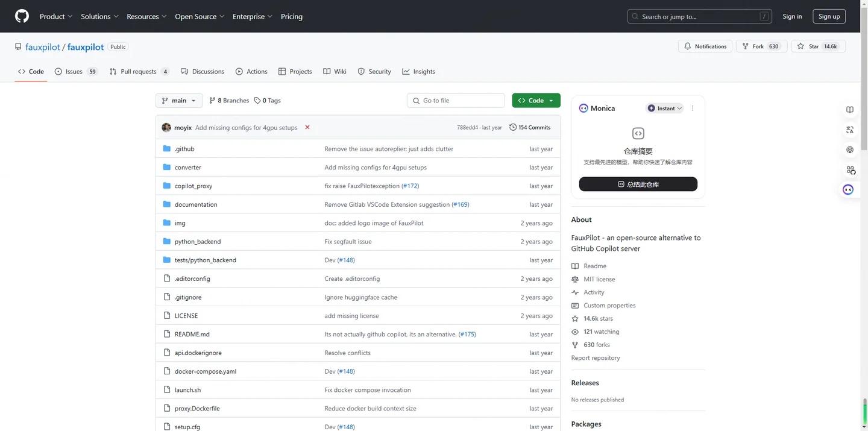Click the fauxpilot owner link in breadcrumb
Image resolution: width=868 pixels, height=431 pixels.
pos(43,47)
